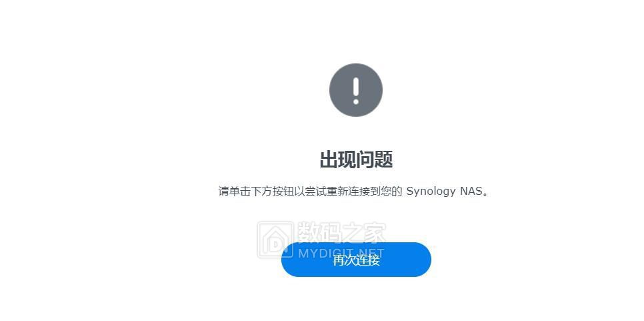Click the 数码之家 watermark text
Viewport: 644px width, 321px height.
coord(342,234)
